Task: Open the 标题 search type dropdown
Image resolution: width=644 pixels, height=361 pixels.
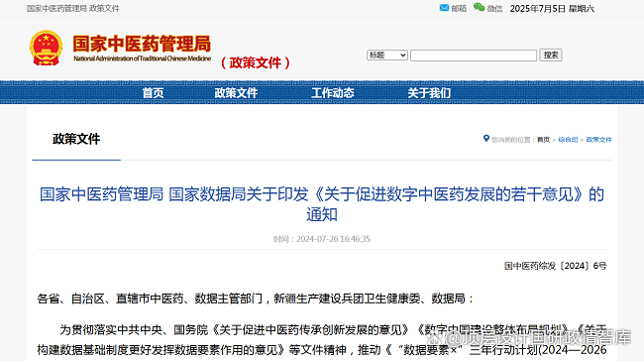Action: point(386,56)
